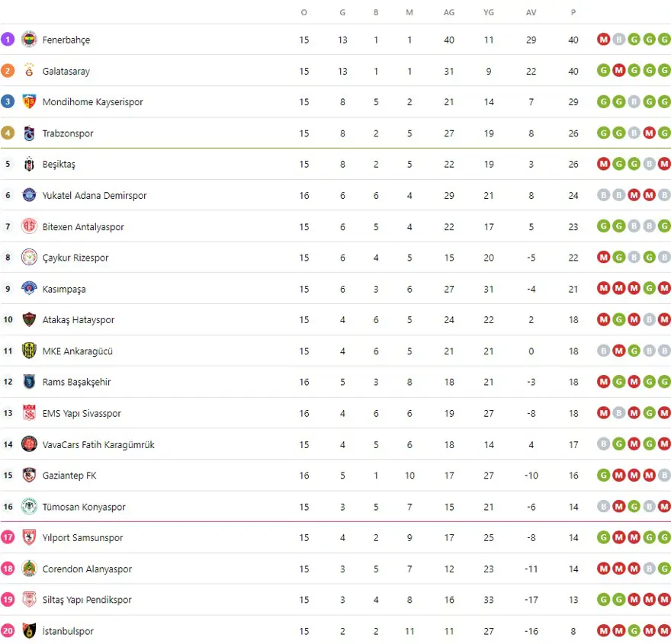Screen dimensions: 671x644
Task: Click İstanbulspor's last form result badge
Action: [x=664, y=631]
